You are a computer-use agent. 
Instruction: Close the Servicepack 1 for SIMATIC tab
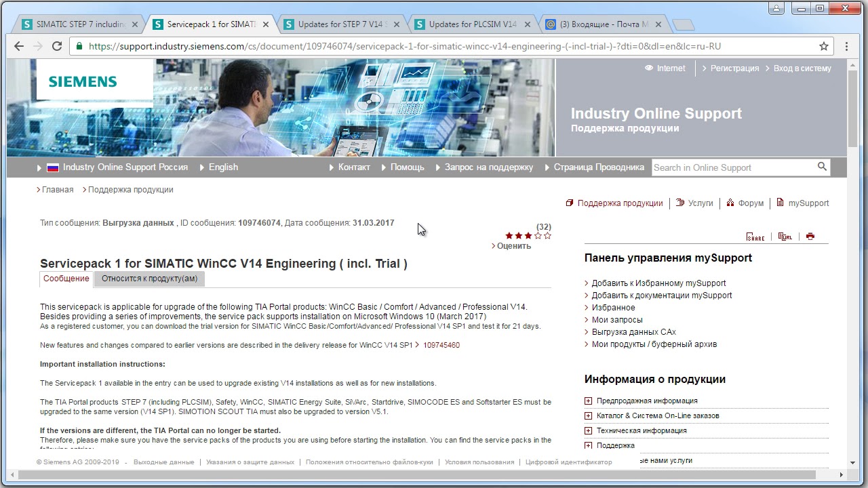pos(266,24)
